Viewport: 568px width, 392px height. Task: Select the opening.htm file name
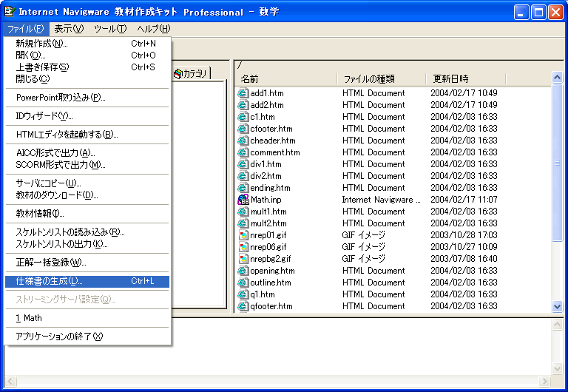(272, 271)
